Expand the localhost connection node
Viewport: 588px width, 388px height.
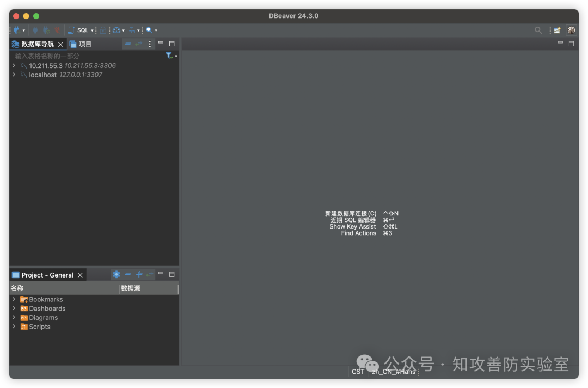(14, 75)
